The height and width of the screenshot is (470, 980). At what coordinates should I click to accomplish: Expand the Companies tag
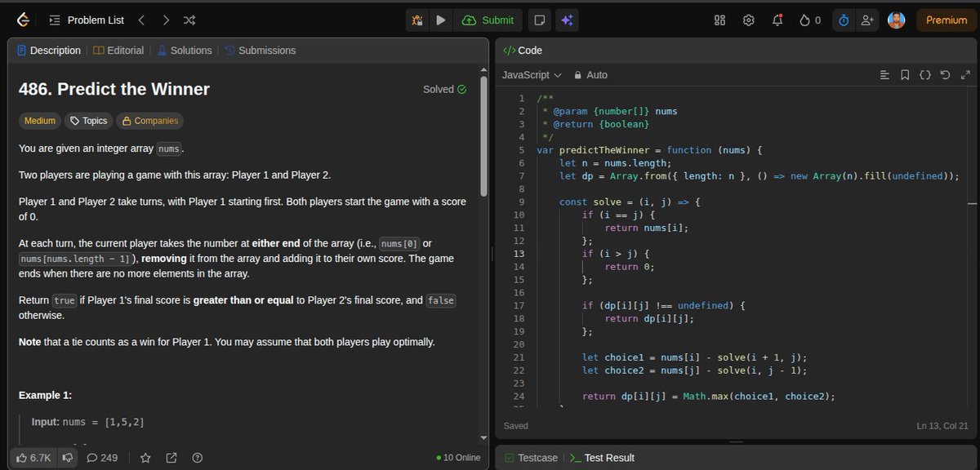point(149,121)
